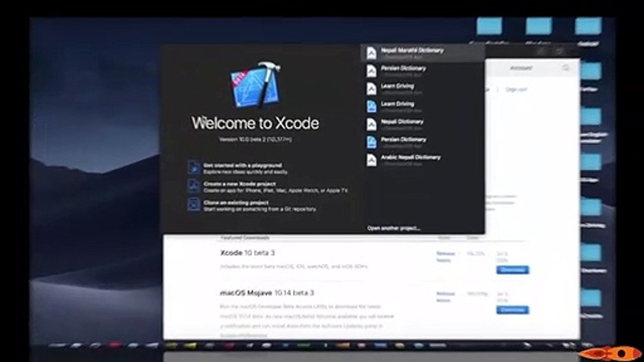The image size is (644, 362).
Task: Download macOS Mojave 10.14 beta 3
Action: point(513,310)
